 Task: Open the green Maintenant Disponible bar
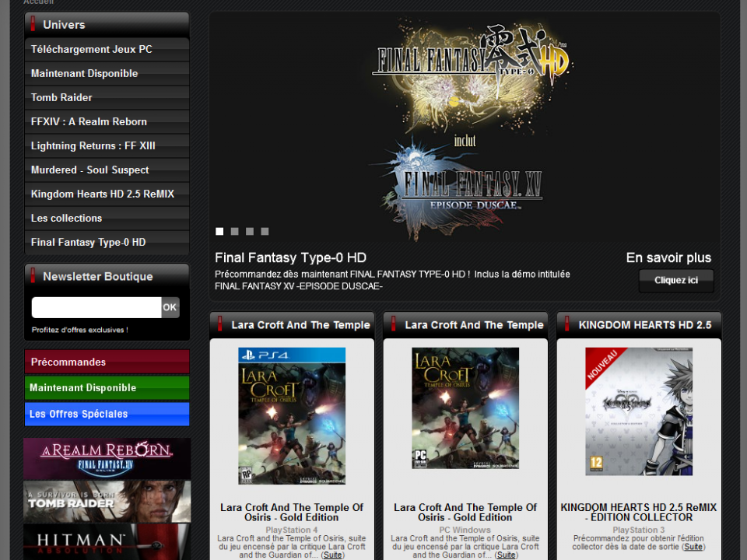click(x=107, y=387)
